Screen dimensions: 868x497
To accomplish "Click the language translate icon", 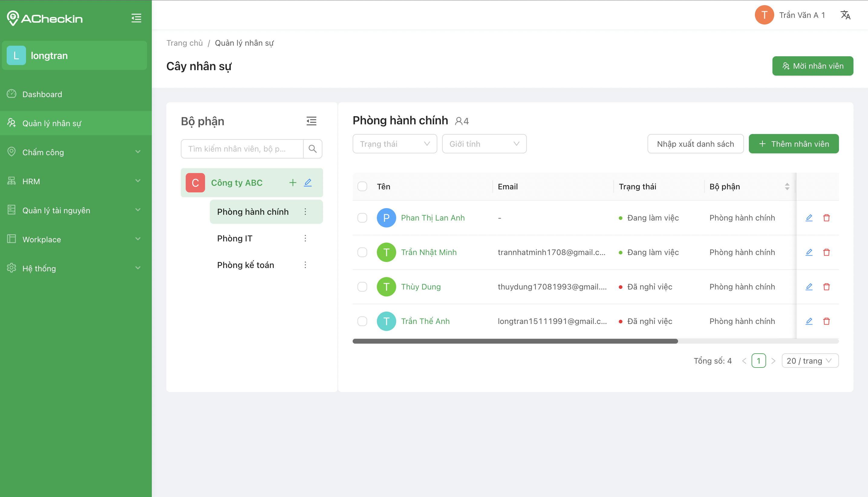I will (x=845, y=15).
